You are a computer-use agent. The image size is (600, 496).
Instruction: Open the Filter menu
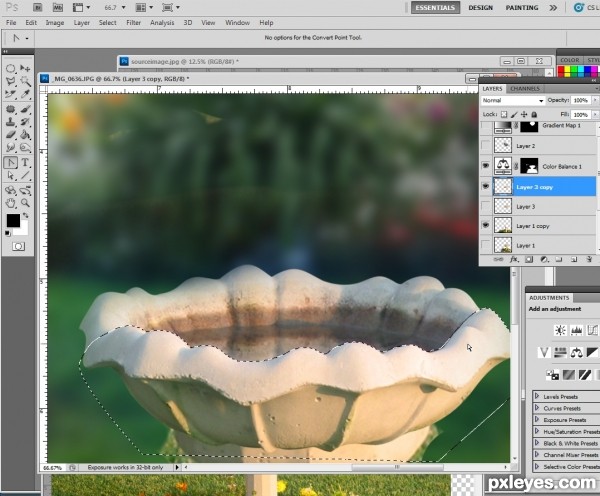click(134, 23)
